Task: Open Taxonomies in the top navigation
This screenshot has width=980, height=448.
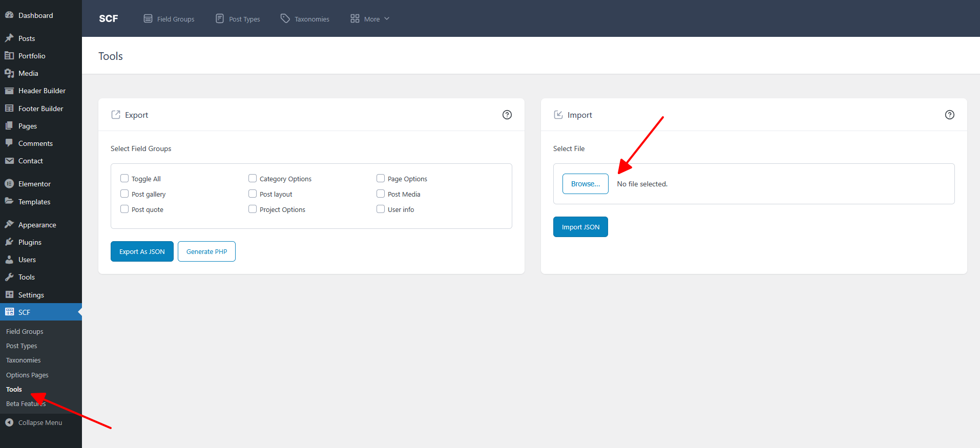Action: coord(305,19)
